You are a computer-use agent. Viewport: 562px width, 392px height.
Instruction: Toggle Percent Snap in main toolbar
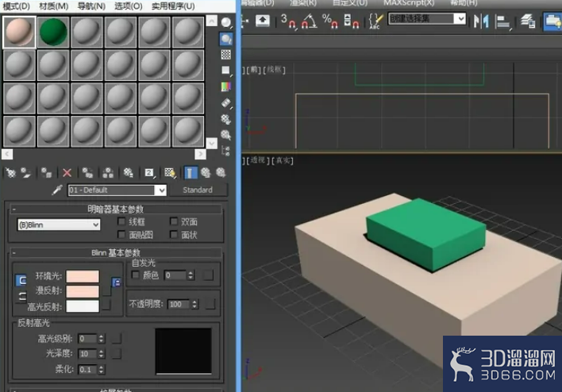pos(330,21)
